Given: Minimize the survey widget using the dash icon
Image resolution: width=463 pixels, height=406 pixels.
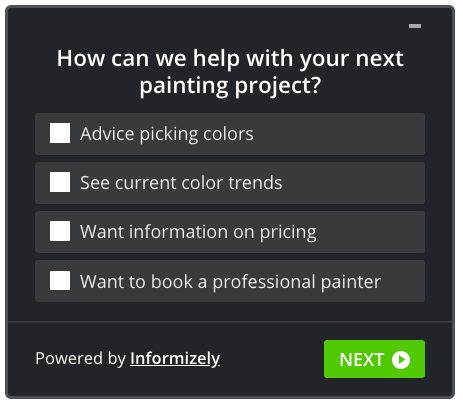Looking at the screenshot, I should 415,26.
